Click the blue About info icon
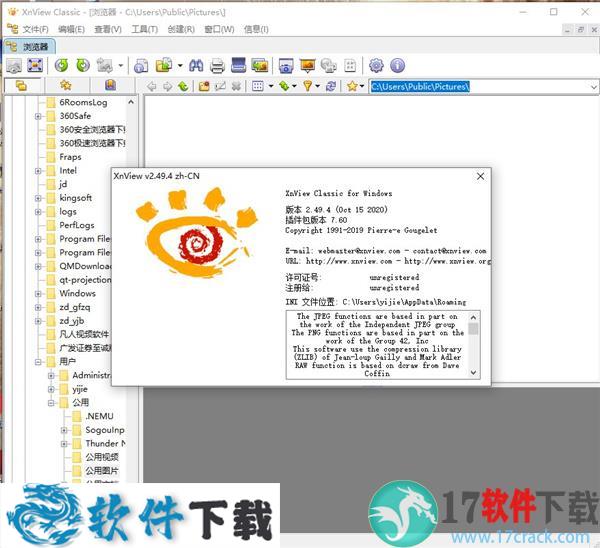The width and height of the screenshot is (600, 548). tap(398, 65)
